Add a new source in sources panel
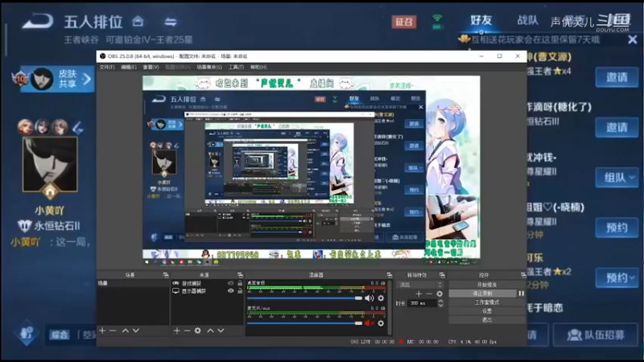This screenshot has width=644, height=362. [x=176, y=331]
